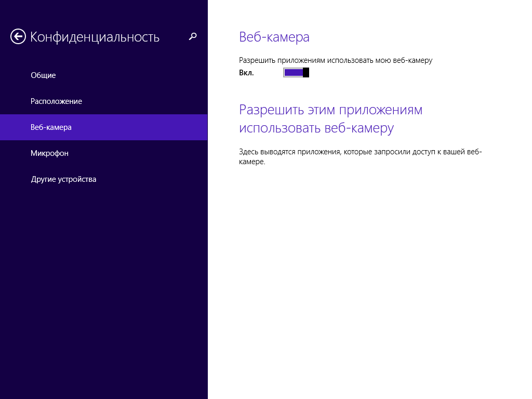
Task: Switch to the Микрофон section
Action: (49, 153)
